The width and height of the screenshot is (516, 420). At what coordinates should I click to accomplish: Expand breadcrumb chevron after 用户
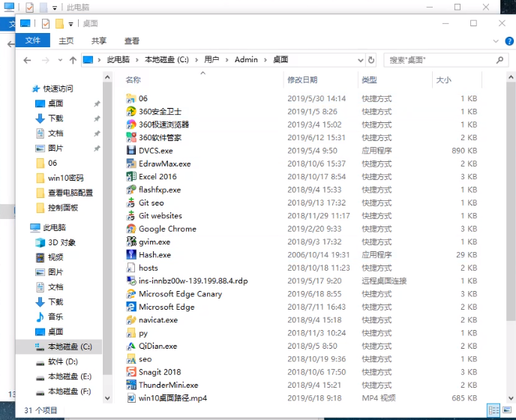[226, 60]
